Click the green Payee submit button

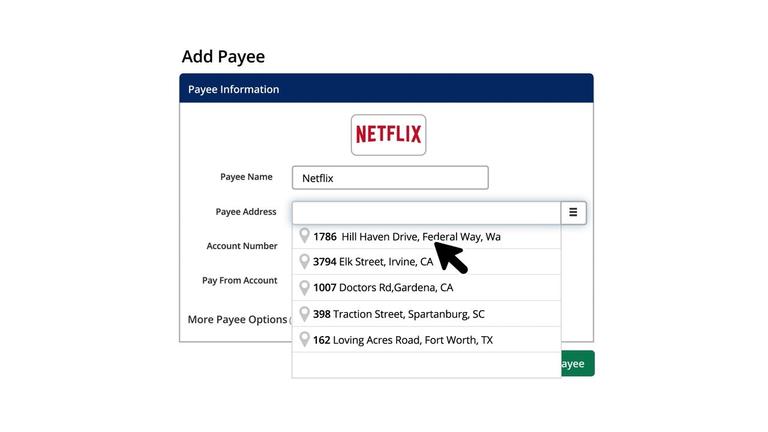[577, 363]
